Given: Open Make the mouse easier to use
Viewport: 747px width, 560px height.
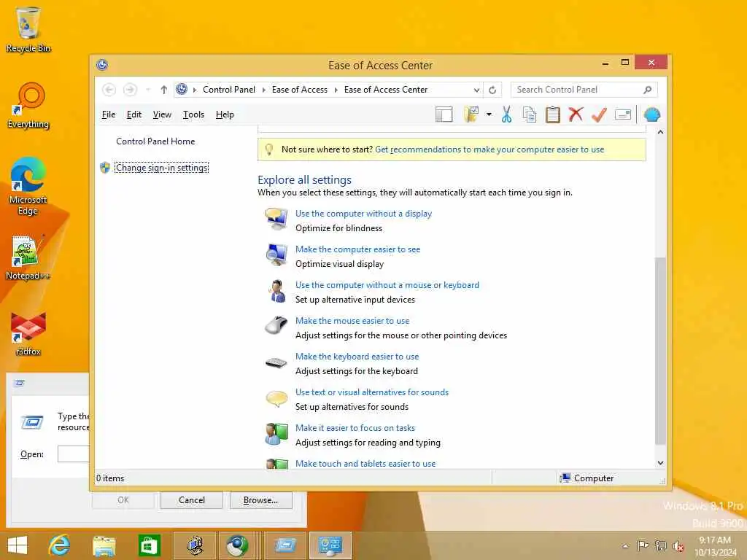Looking at the screenshot, I should tap(352, 321).
